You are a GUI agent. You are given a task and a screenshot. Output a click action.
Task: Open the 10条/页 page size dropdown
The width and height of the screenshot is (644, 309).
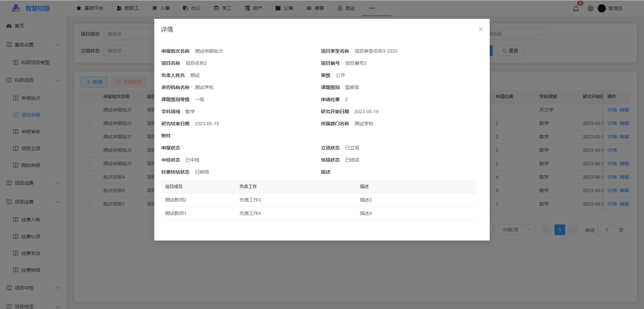(x=514, y=229)
